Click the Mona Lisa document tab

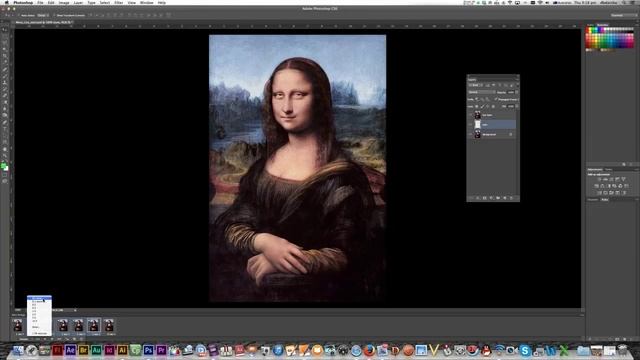click(43, 22)
